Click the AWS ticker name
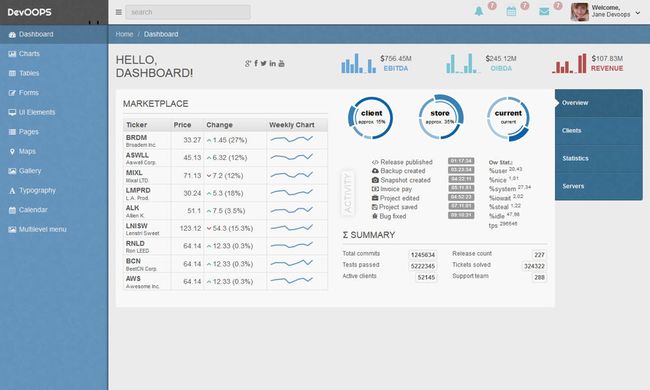650x390 pixels. [133, 279]
